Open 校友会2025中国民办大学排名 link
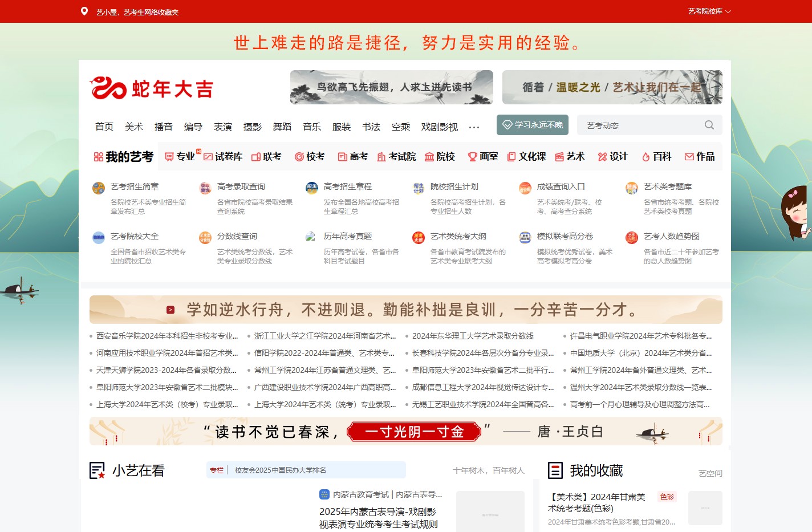Screen dimensions: 812x532 [x=281, y=470]
